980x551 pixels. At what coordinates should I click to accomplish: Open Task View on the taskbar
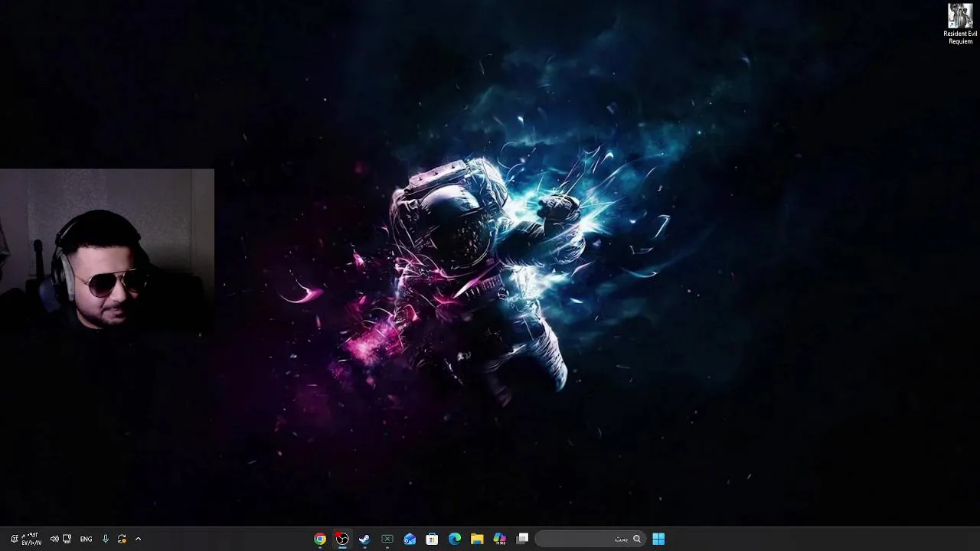pos(522,539)
